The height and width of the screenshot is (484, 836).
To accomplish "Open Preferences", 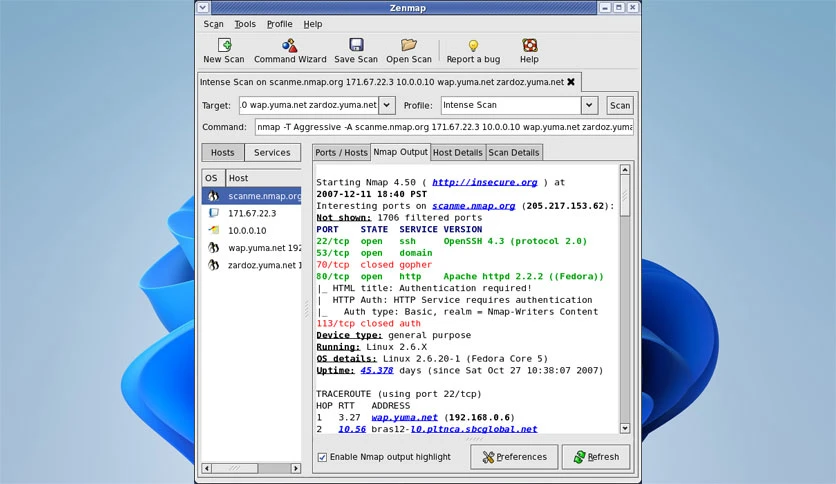I will pos(514,457).
